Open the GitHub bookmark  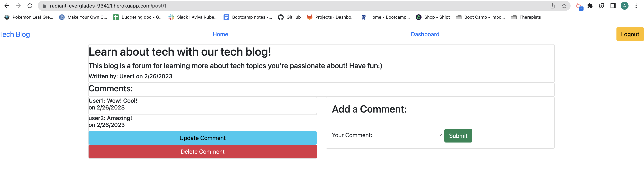(x=289, y=17)
